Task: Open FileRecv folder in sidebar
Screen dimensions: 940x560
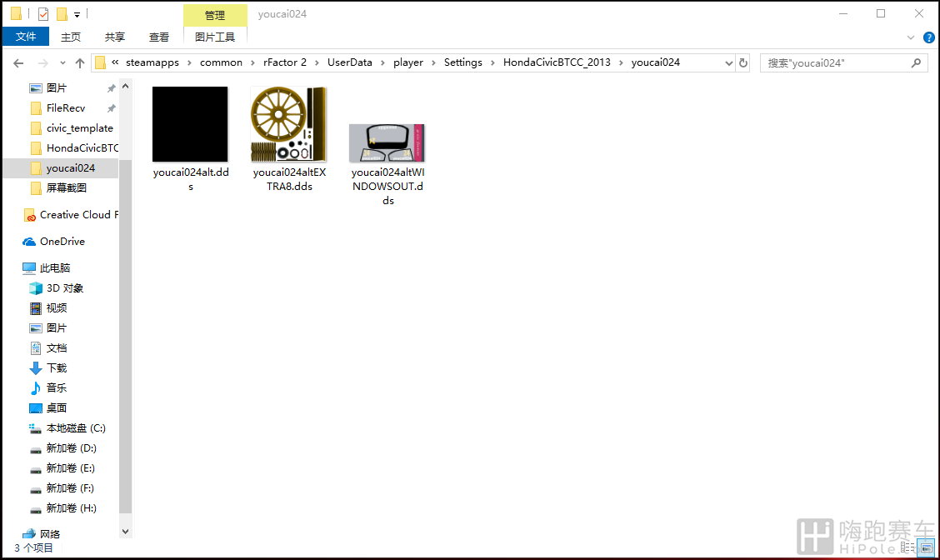Action: pos(66,108)
